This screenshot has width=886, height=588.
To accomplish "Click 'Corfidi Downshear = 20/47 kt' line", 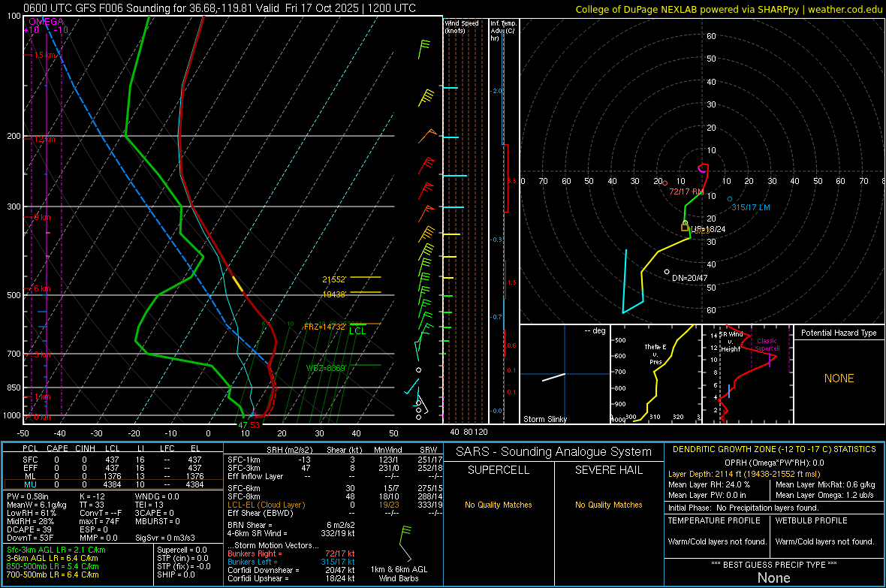I will click(x=291, y=571).
